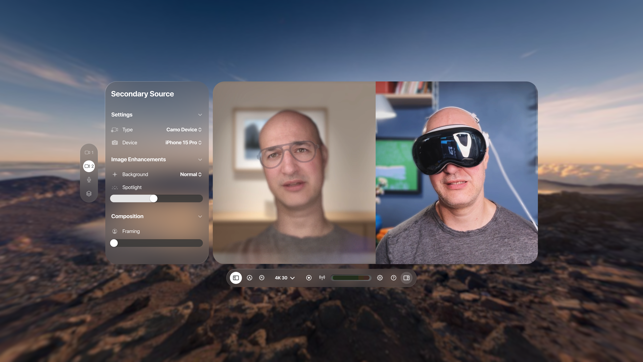Toggle the picture-in-picture icon at toolbar end
This screenshot has width=643, height=362.
406,278
